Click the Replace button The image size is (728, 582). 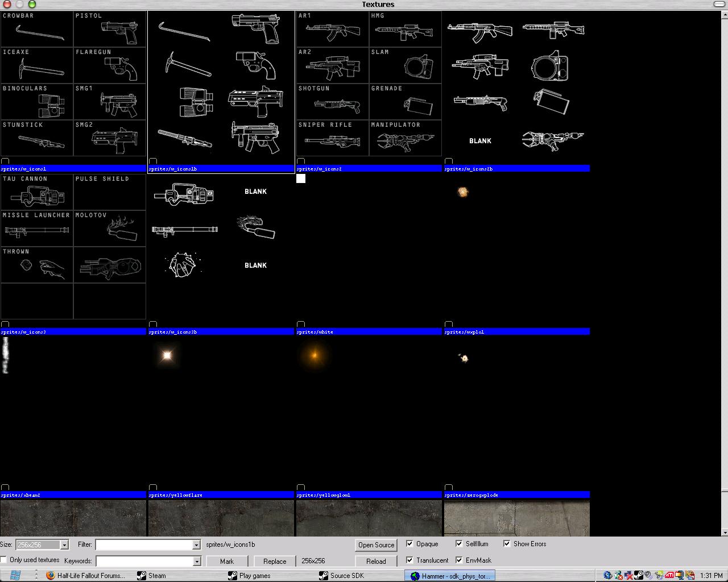coord(275,561)
